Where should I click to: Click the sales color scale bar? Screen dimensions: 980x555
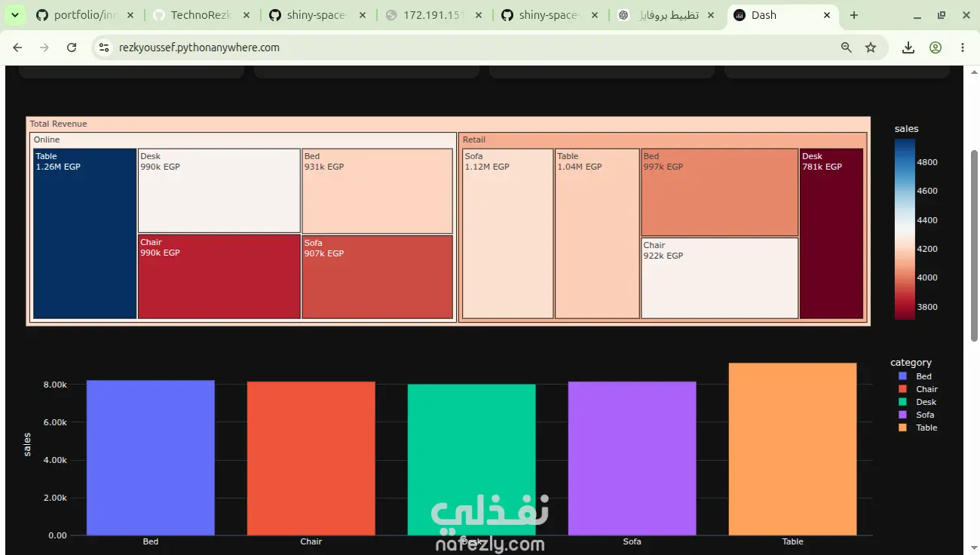tap(905, 229)
